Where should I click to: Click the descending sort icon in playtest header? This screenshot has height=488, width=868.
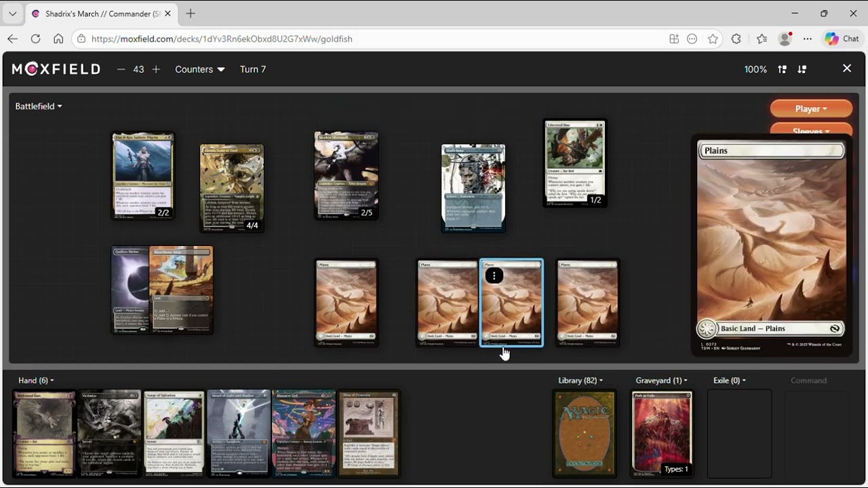tap(802, 69)
